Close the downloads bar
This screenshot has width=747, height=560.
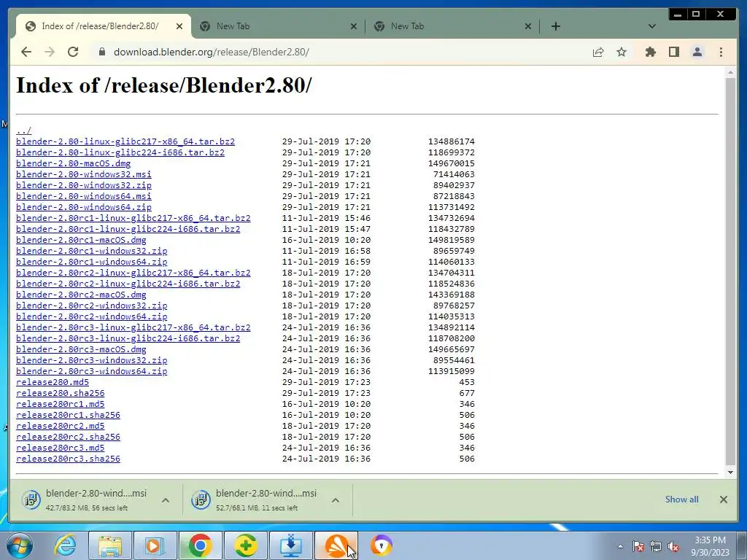coord(723,499)
